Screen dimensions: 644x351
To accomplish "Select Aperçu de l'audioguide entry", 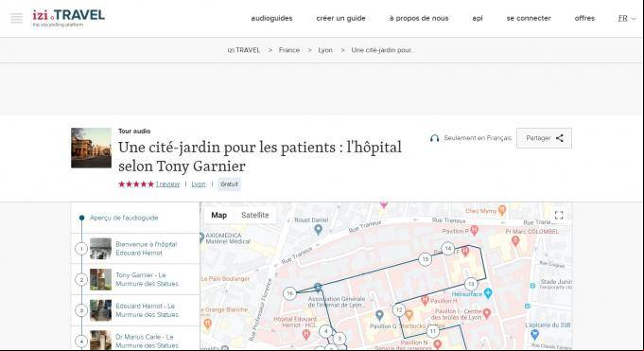I will coord(124,218).
